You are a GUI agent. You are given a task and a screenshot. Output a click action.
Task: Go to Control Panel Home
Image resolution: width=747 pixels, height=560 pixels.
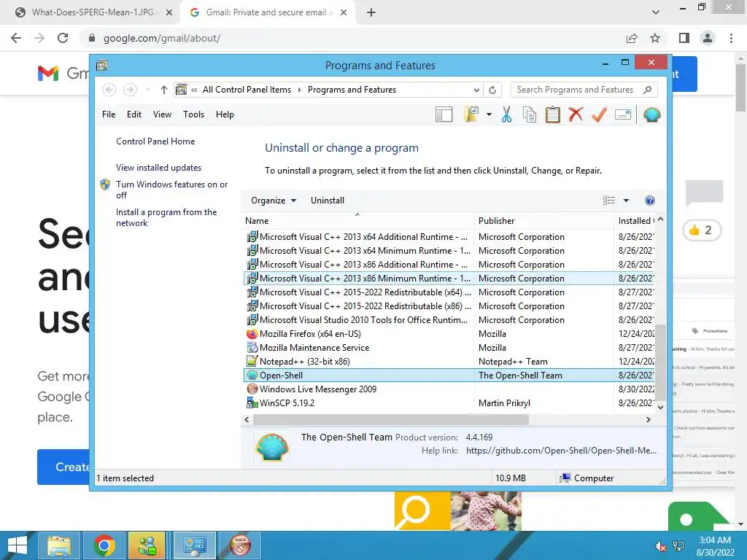click(155, 141)
